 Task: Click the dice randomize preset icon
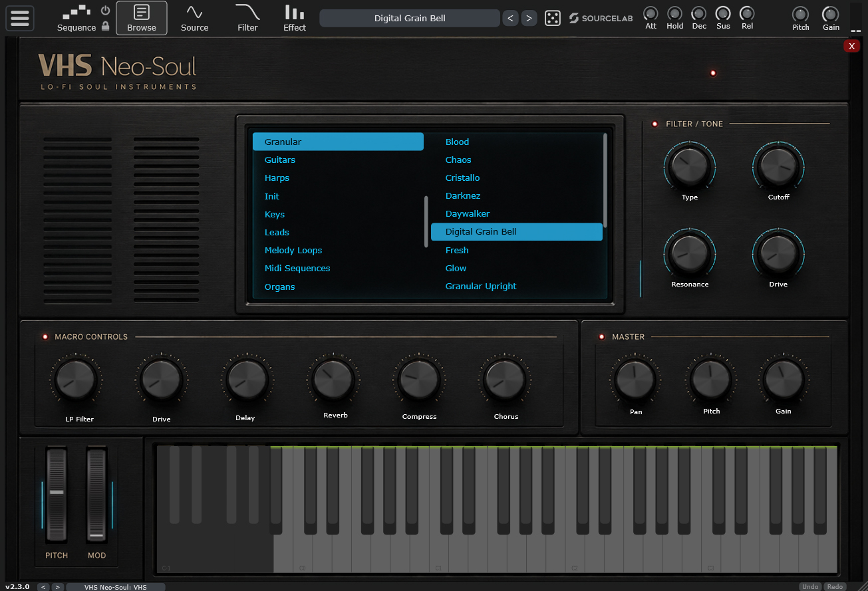[553, 18]
